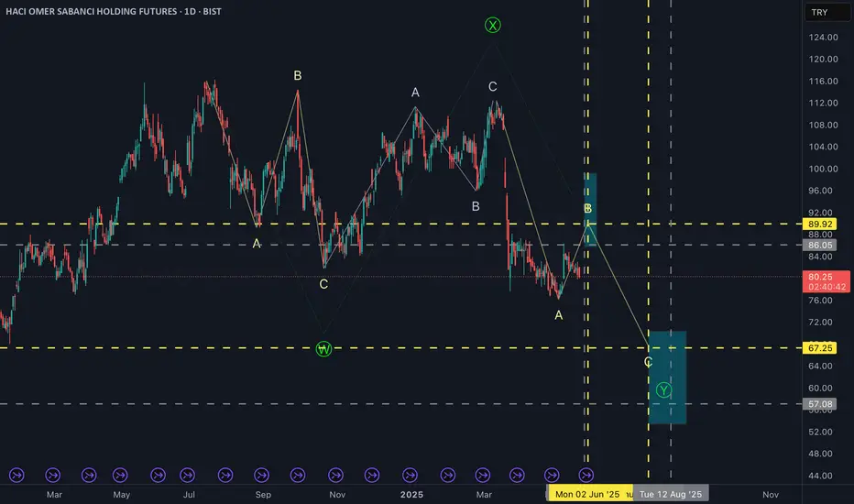Click the contract switch marker above Mar 2025 label
Viewport: 854px width, 504px height.
click(483, 475)
